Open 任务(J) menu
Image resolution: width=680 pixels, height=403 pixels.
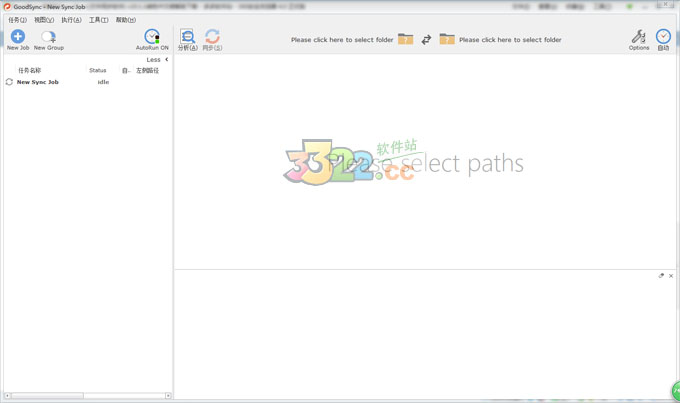point(17,20)
